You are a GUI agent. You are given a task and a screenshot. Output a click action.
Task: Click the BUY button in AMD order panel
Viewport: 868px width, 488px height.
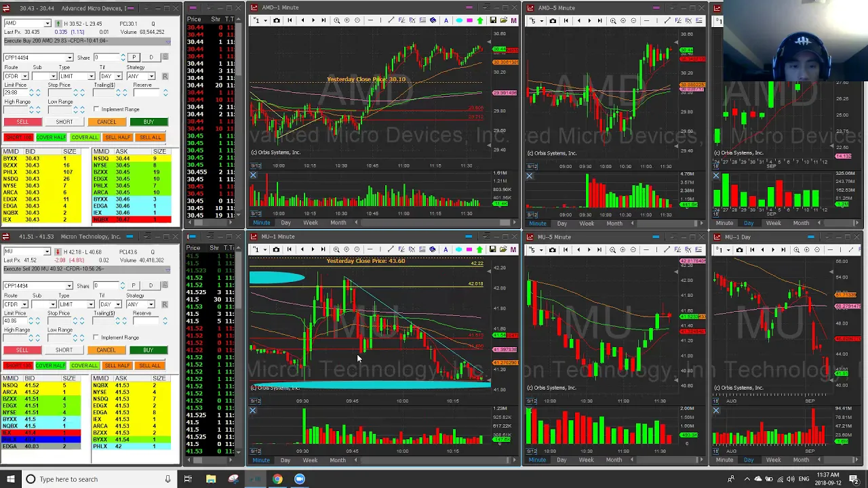[x=149, y=122]
